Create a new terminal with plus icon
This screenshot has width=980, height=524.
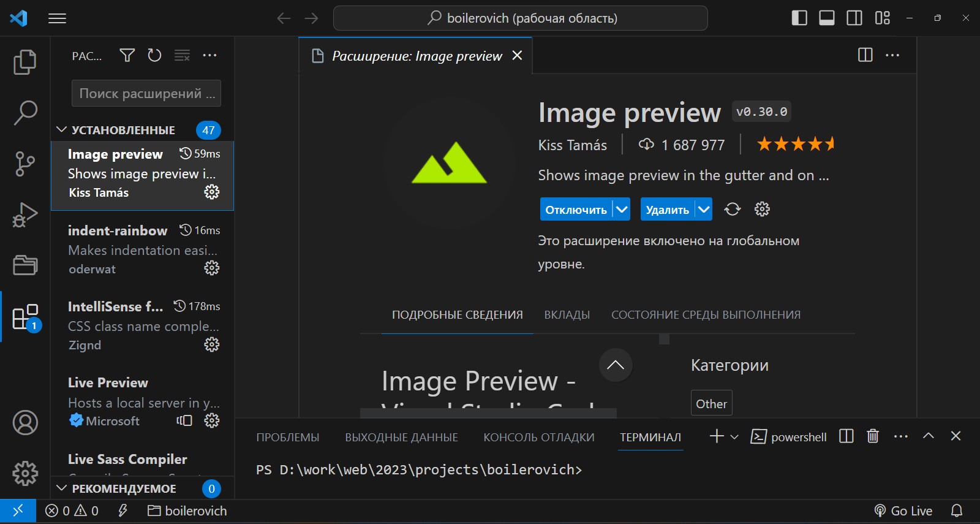click(x=717, y=436)
